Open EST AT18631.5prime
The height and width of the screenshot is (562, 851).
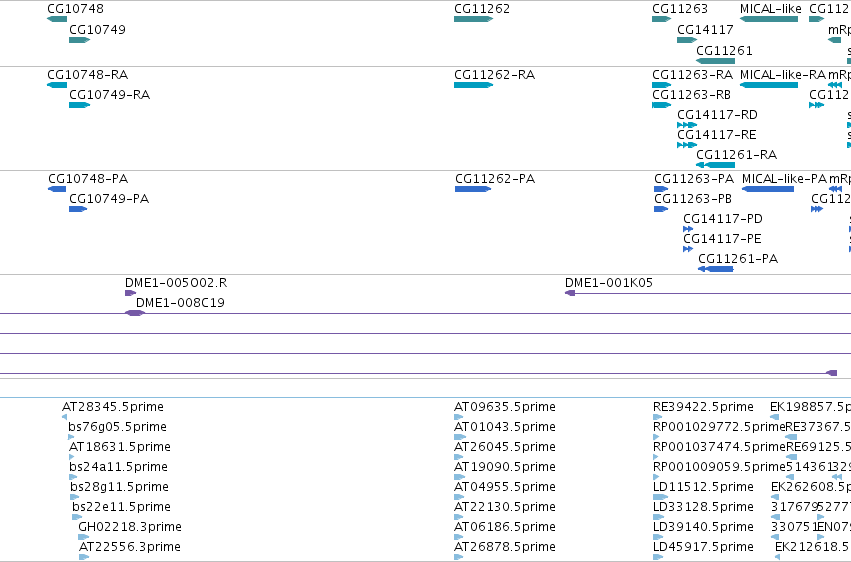click(x=72, y=457)
